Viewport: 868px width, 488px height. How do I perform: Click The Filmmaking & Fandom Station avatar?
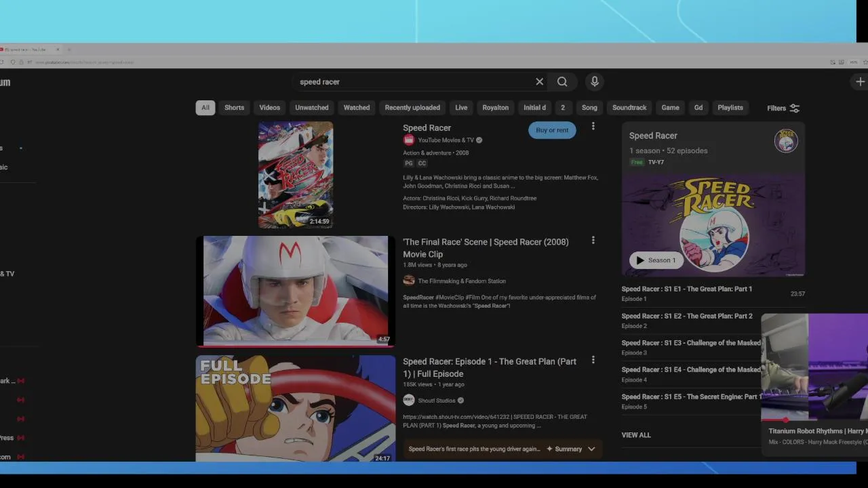(409, 281)
